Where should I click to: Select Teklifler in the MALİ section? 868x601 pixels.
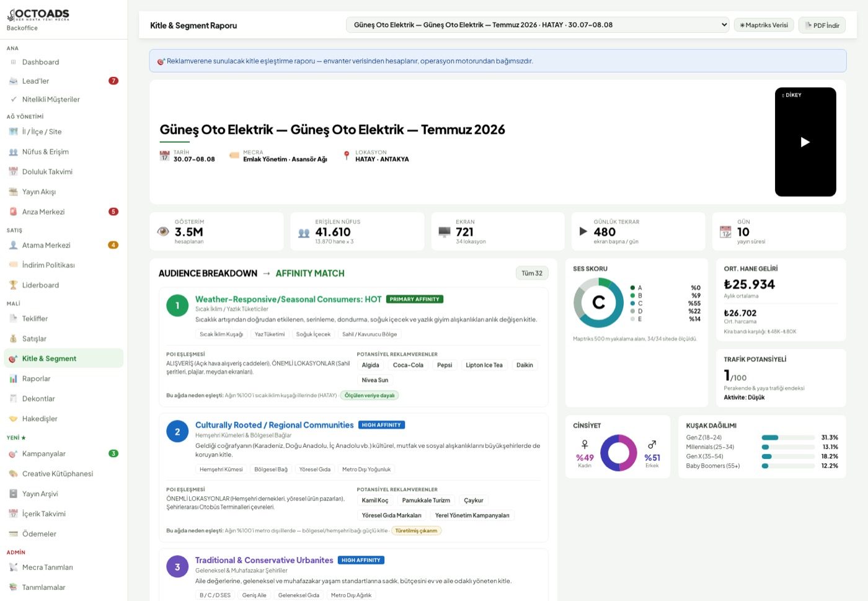click(x=63, y=319)
